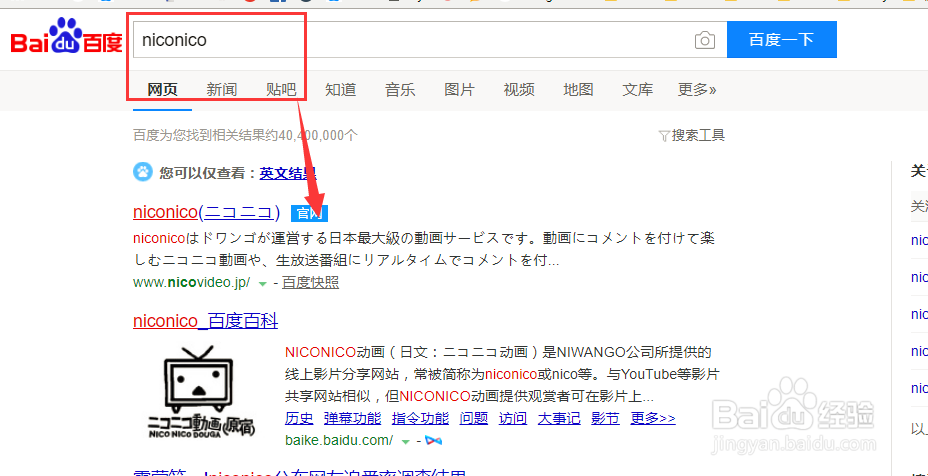This screenshot has width=928, height=476.
Task: Open the 视频 tab
Action: [x=519, y=90]
